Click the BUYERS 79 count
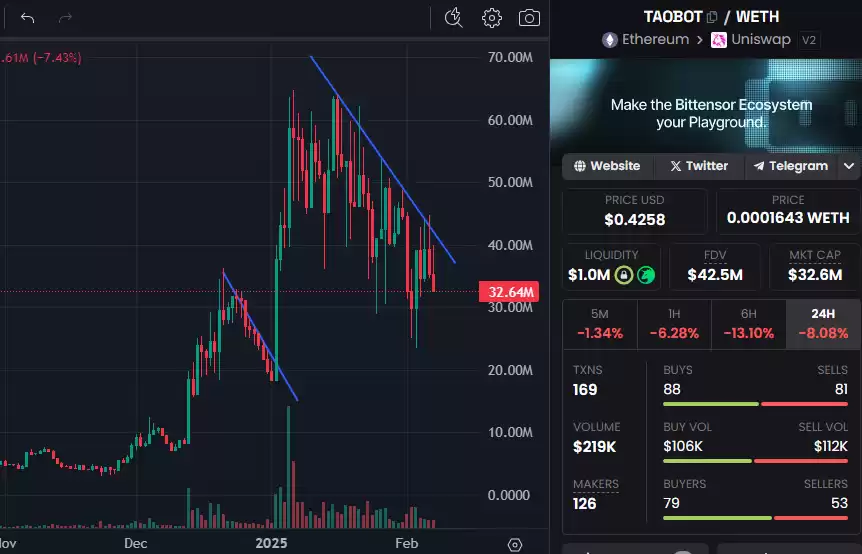The image size is (862, 554). [x=671, y=503]
